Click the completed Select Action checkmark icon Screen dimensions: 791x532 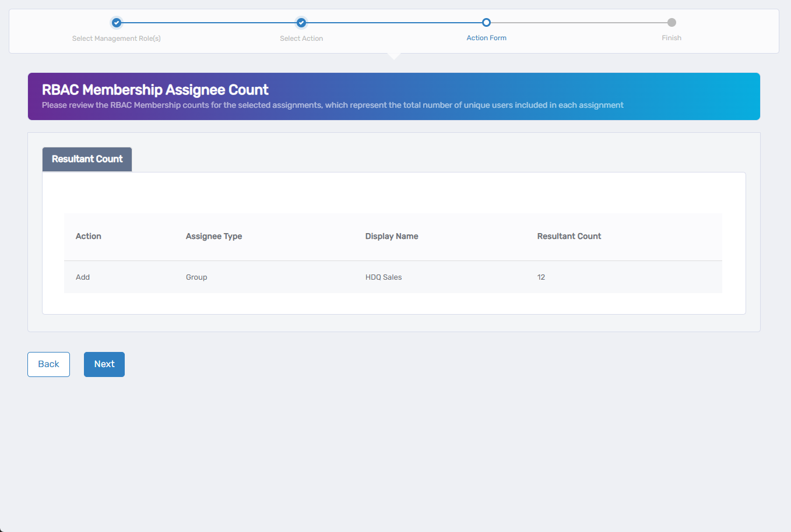tap(301, 22)
